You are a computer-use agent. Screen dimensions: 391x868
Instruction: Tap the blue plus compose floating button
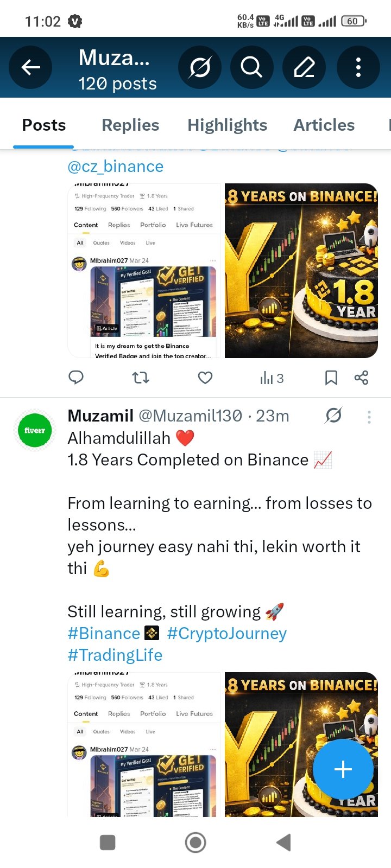(x=343, y=769)
